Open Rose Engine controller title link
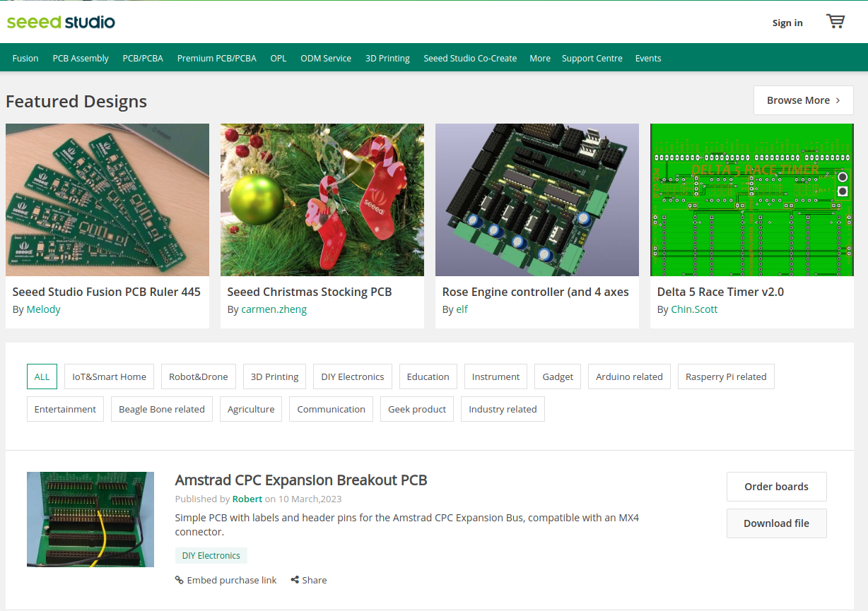868x611 pixels. click(x=536, y=292)
